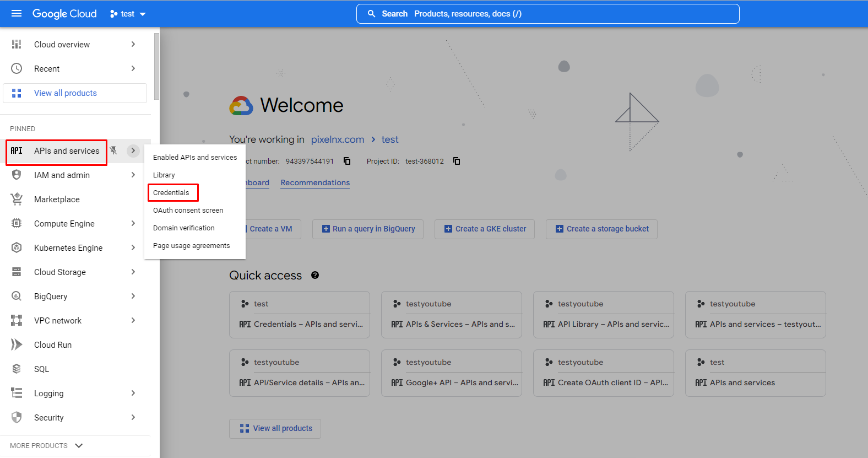Click the SQL stack icon

[x=17, y=369]
